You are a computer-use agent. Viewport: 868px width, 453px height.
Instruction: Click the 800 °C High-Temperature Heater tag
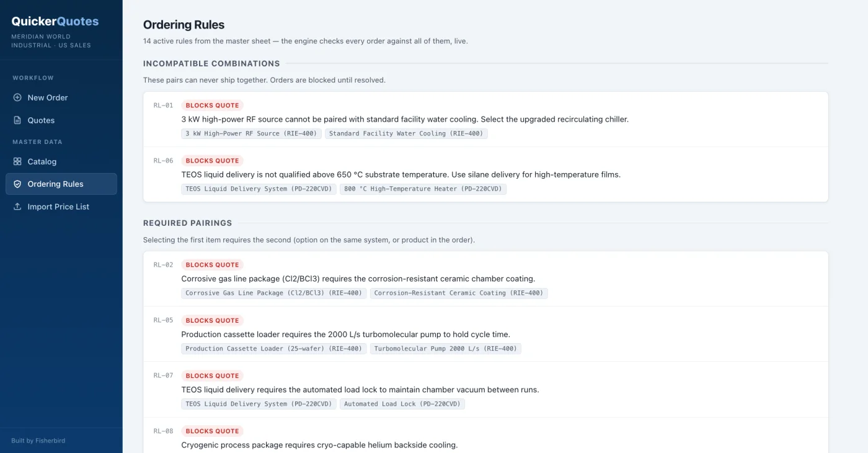click(x=423, y=189)
